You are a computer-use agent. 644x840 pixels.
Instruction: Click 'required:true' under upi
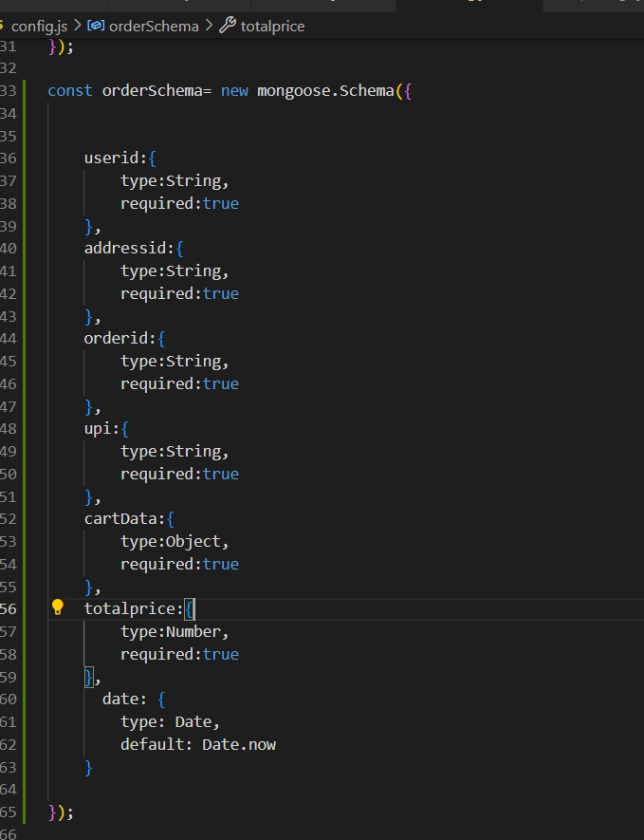(180, 474)
